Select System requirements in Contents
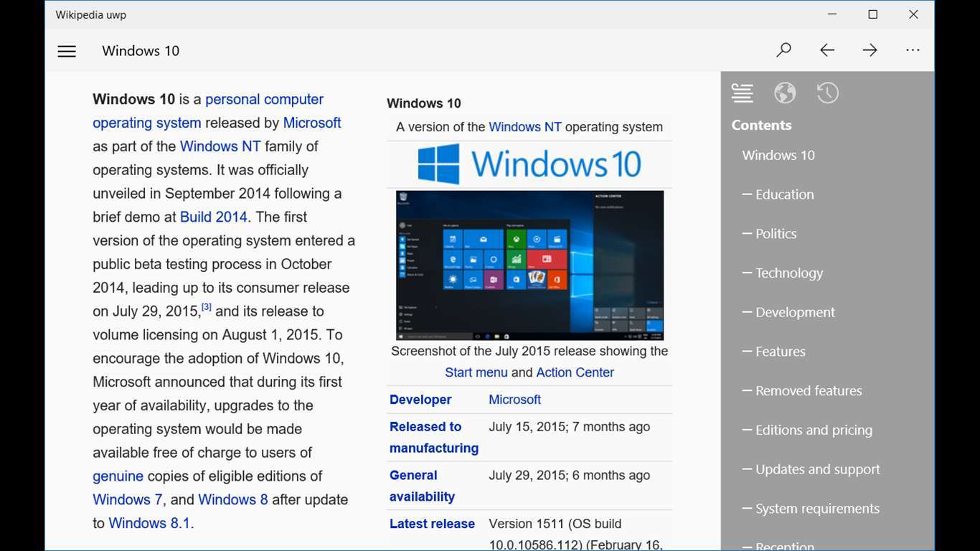Screen dimensions: 980x551 point(817,509)
